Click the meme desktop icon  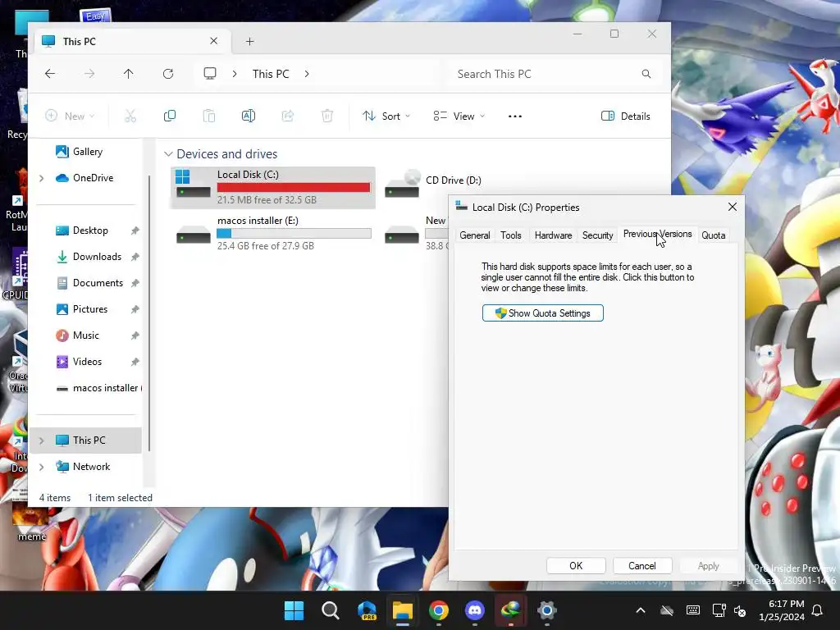coord(31,523)
